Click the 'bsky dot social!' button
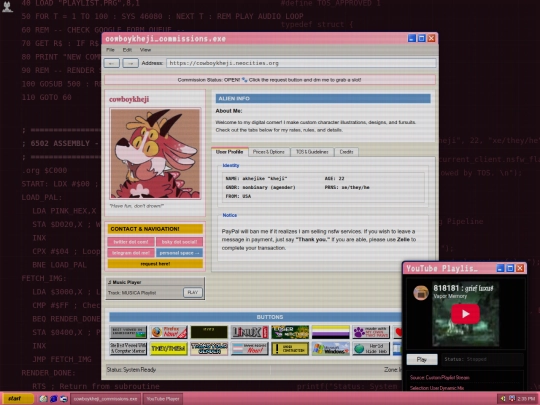The height and width of the screenshot is (405, 540). coord(179,242)
